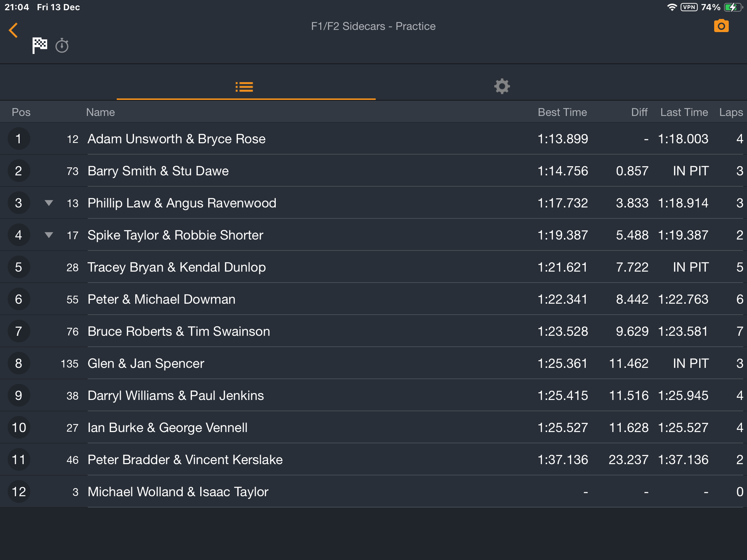
Task: Select the checkered flag results icon
Action: [x=40, y=46]
